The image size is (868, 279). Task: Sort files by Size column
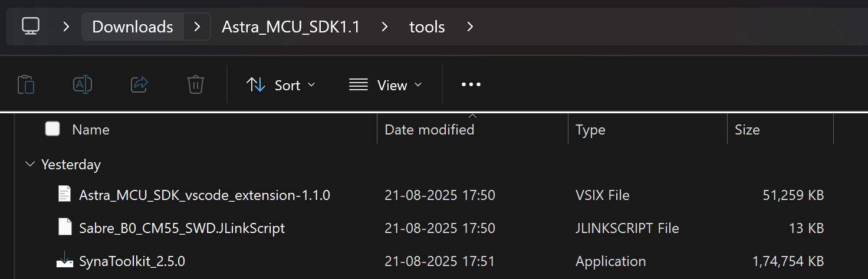[x=747, y=130]
